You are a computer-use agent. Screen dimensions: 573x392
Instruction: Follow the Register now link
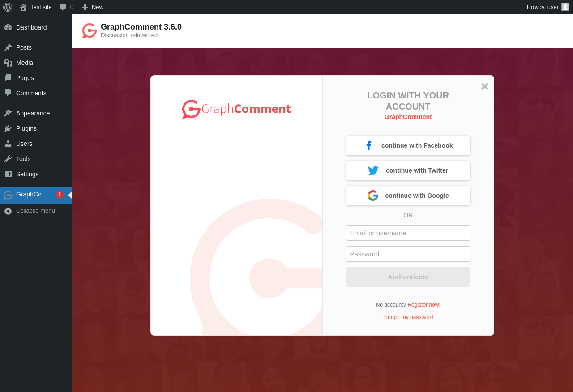tap(424, 305)
